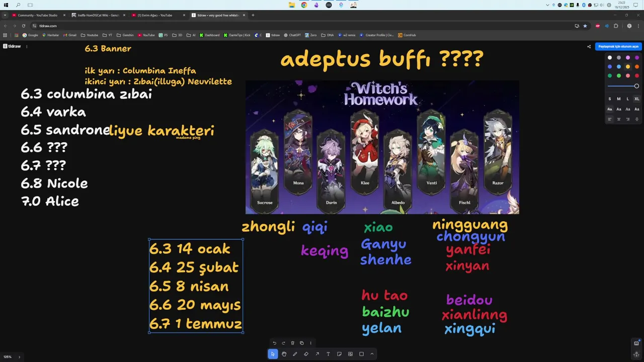Open the Gmail bookmark
The height and width of the screenshot is (362, 644).
click(x=70, y=35)
